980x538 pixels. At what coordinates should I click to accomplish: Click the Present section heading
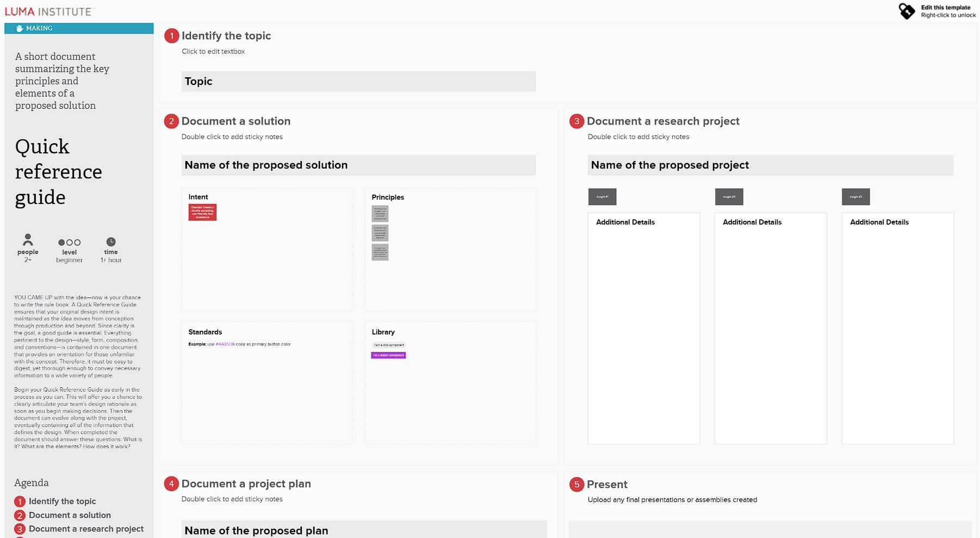(607, 484)
